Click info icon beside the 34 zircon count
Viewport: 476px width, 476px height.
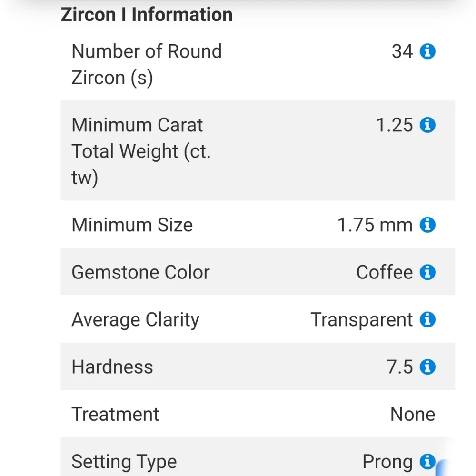[x=427, y=51]
